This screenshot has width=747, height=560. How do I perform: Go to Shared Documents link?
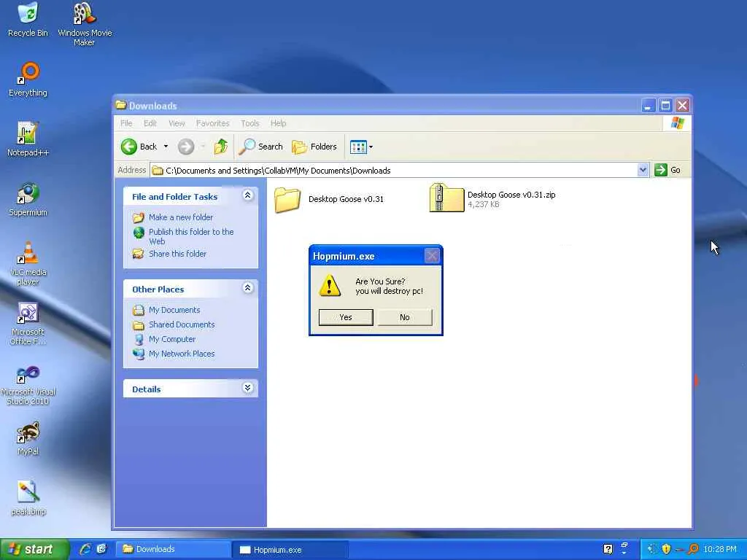click(182, 324)
